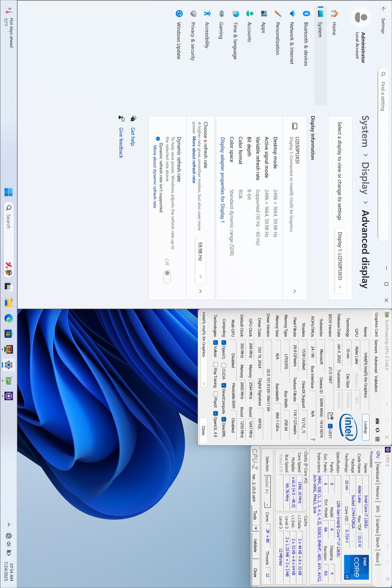Go to Personalization settings
This screenshot has width=392, height=588.
click(x=278, y=33)
